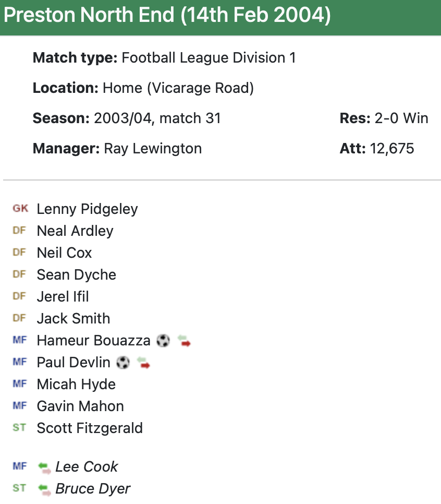Open Neal Ardley's player link
441x504 pixels.
click(x=75, y=231)
